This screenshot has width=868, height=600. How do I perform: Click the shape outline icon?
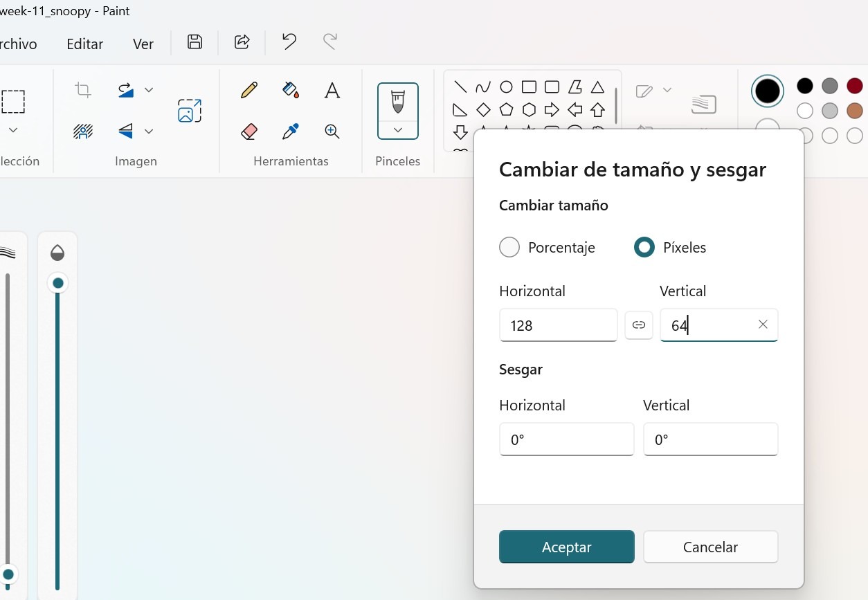[x=644, y=91]
